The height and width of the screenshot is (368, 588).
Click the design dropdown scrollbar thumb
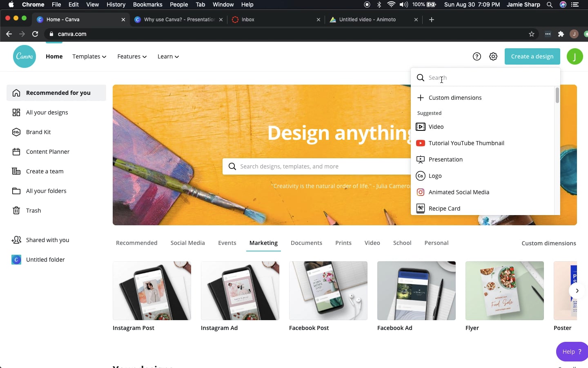[557, 95]
